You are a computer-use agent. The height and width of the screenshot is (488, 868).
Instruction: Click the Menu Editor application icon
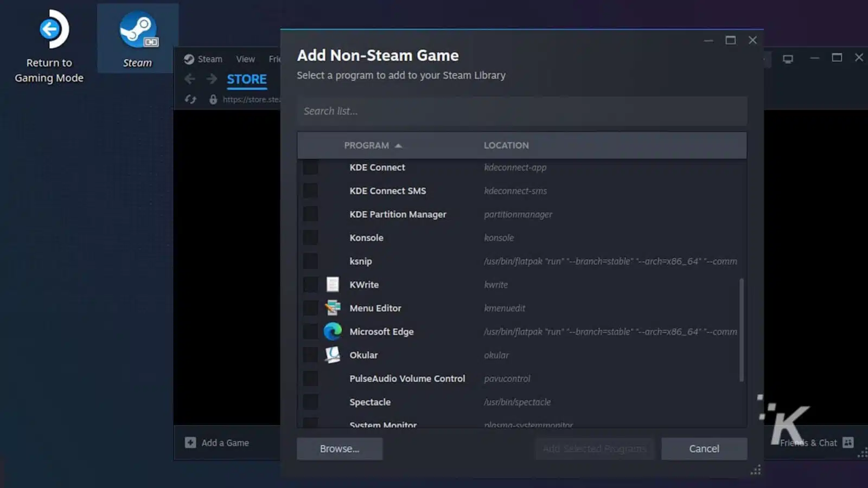coord(333,308)
